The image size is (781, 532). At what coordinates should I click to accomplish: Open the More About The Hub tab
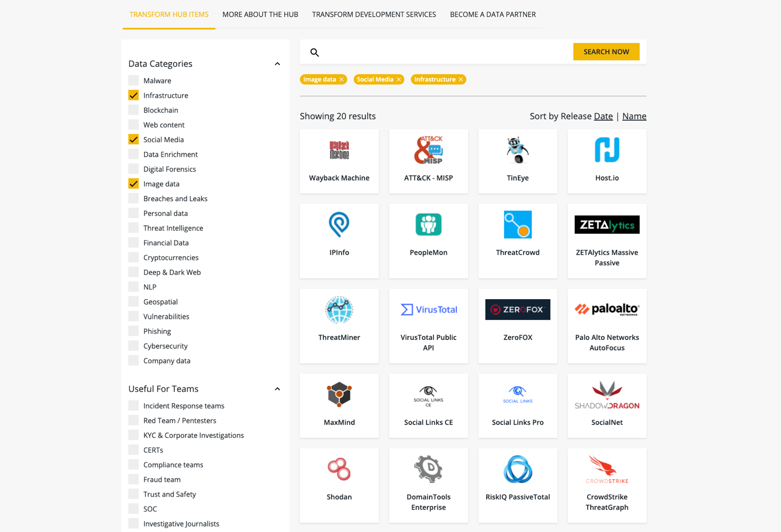[260, 14]
